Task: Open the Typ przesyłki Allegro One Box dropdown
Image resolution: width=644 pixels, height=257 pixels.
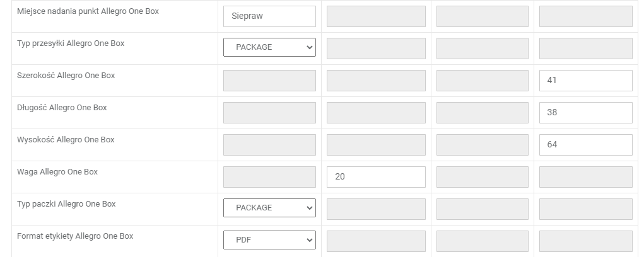Action: coord(269,47)
